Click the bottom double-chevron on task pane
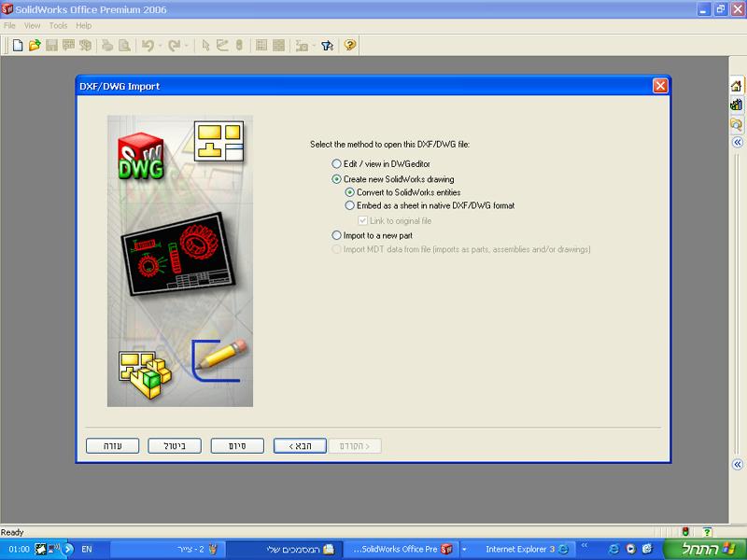The width and height of the screenshot is (747, 560). [736, 464]
